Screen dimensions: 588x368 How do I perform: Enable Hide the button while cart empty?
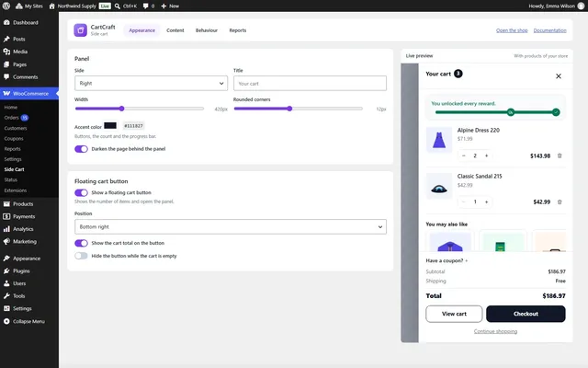(81, 256)
